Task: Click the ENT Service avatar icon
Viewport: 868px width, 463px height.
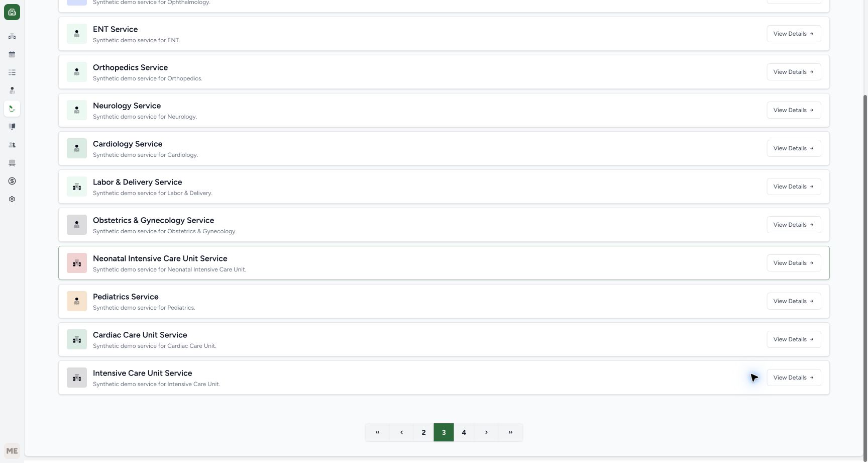Action: 77,34
